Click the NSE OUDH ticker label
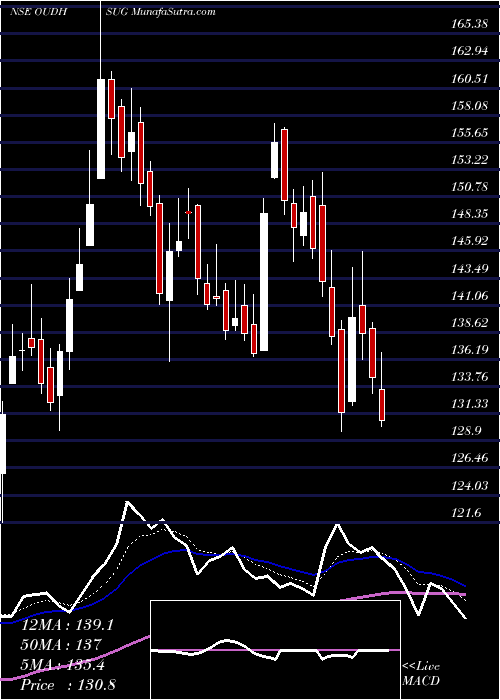The height and width of the screenshot is (700, 500). pos(38,12)
